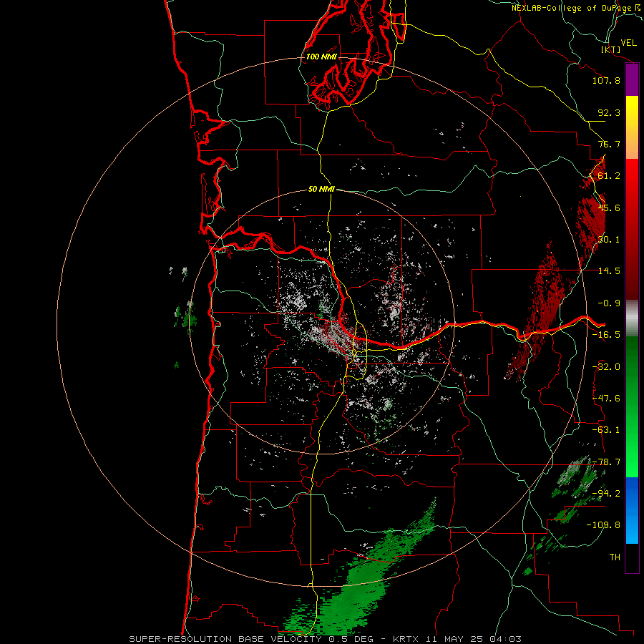
Task: Click the 14.5 velocity scale value
Action: coord(609,271)
